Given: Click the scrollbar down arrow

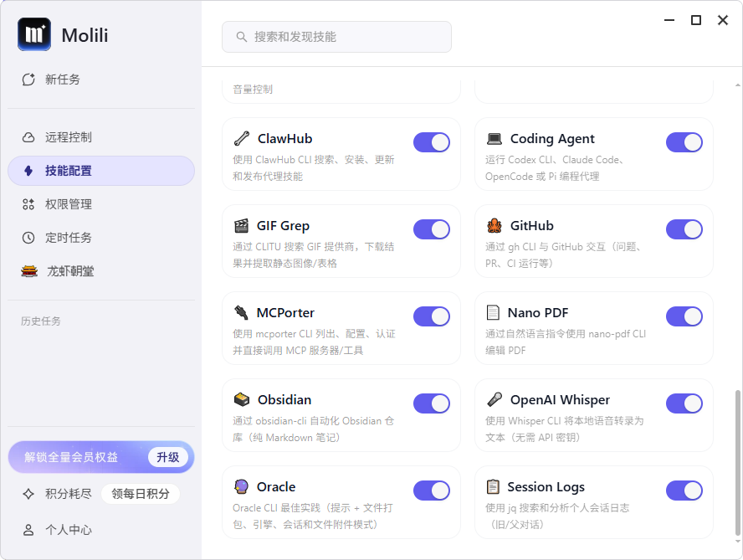Looking at the screenshot, I should click(x=738, y=541).
